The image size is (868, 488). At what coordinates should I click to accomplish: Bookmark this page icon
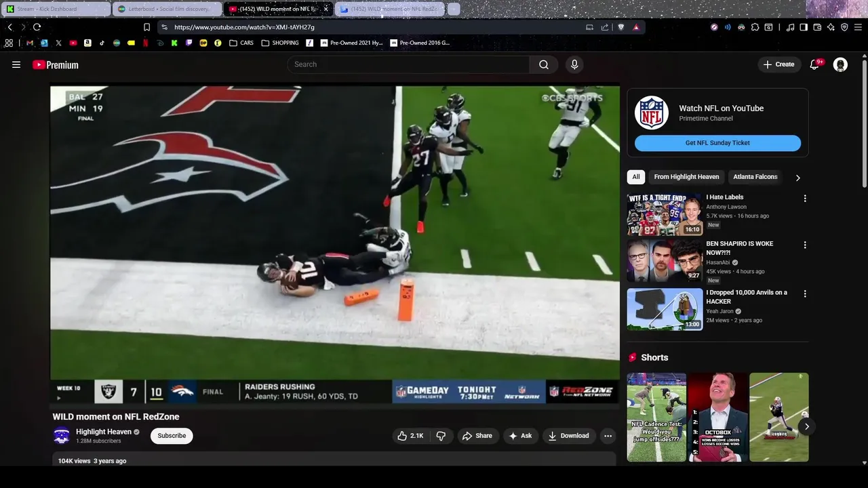[x=146, y=27]
